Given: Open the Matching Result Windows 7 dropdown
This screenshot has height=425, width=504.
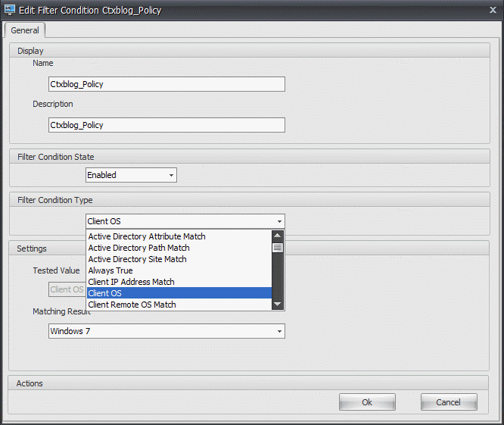Looking at the screenshot, I should tap(166, 331).
